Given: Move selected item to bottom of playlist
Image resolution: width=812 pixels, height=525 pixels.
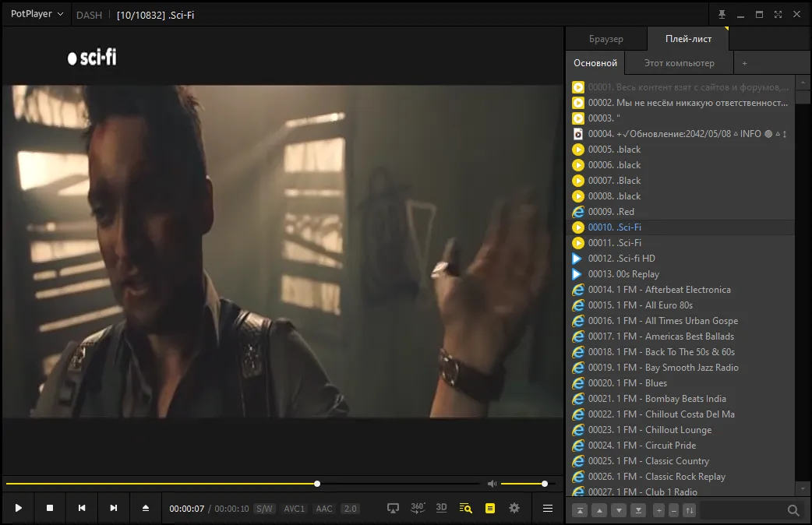Looking at the screenshot, I should [638, 510].
